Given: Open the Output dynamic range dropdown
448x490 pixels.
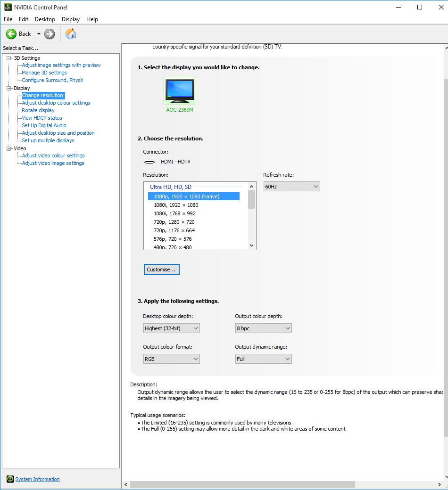Looking at the screenshot, I should tap(264, 359).
